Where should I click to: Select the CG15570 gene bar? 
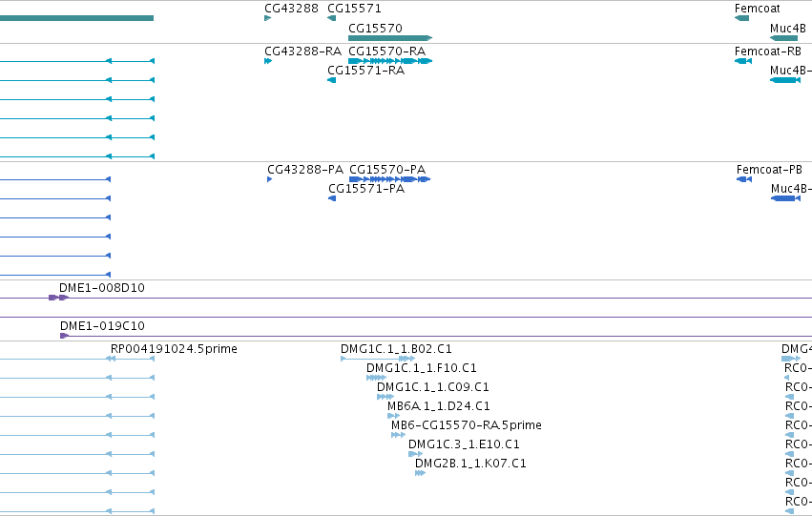390,38
